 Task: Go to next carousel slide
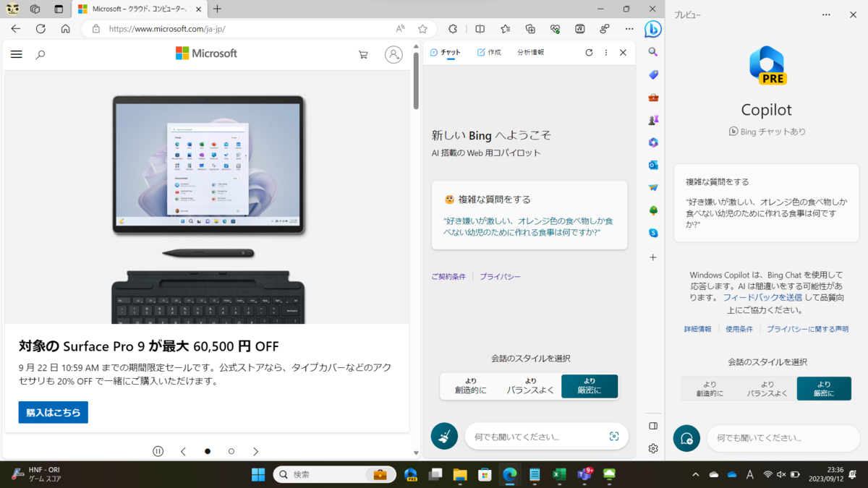(x=255, y=451)
